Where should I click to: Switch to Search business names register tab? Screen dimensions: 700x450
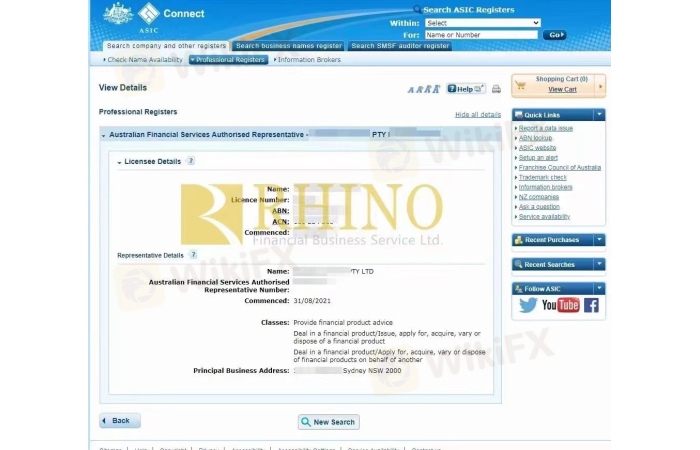point(288,46)
